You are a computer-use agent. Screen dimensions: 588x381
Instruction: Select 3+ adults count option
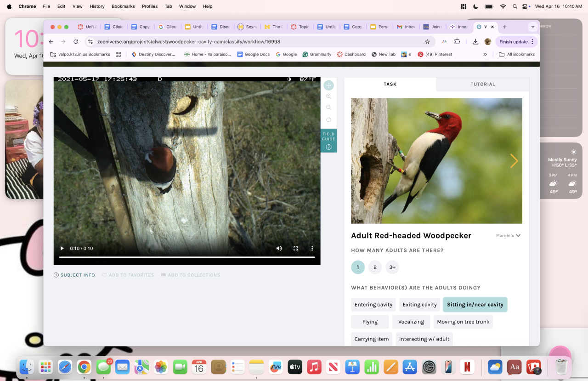click(392, 267)
